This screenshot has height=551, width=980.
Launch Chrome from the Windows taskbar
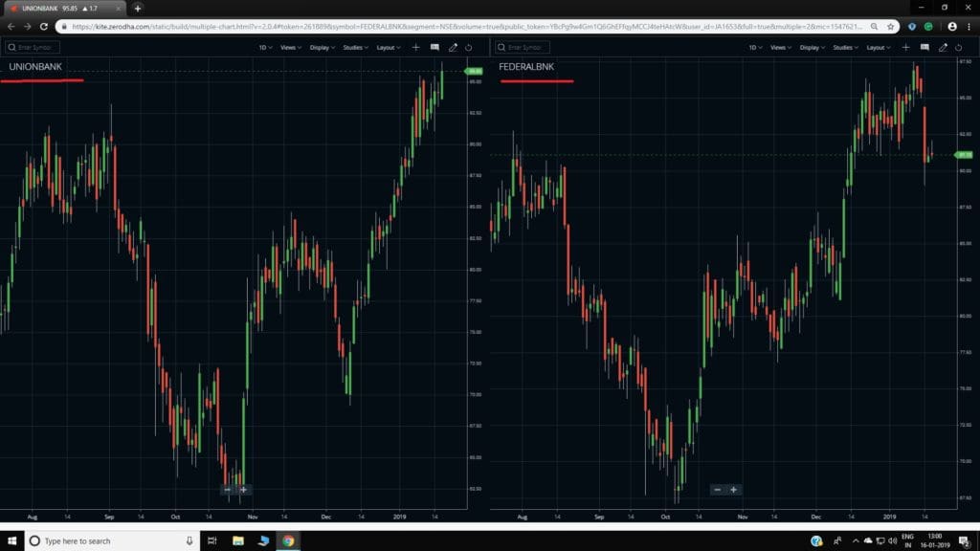(x=287, y=540)
